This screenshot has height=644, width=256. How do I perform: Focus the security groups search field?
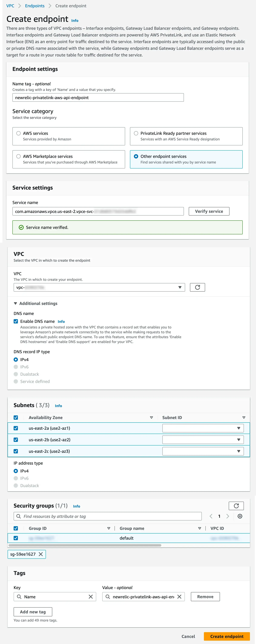tap(110, 516)
